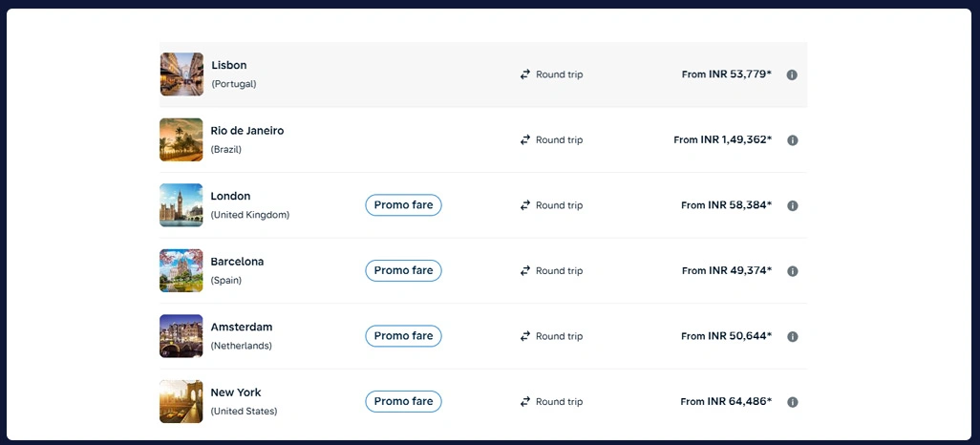Open the London destination link

pyautogui.click(x=230, y=197)
